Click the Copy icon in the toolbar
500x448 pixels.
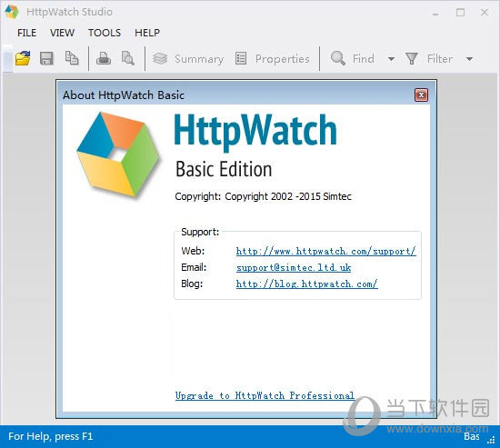click(72, 58)
